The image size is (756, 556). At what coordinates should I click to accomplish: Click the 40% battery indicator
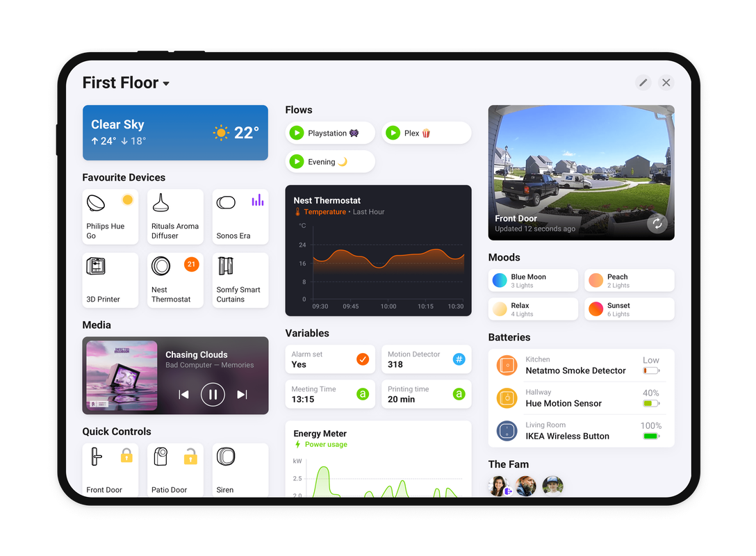[x=651, y=403]
